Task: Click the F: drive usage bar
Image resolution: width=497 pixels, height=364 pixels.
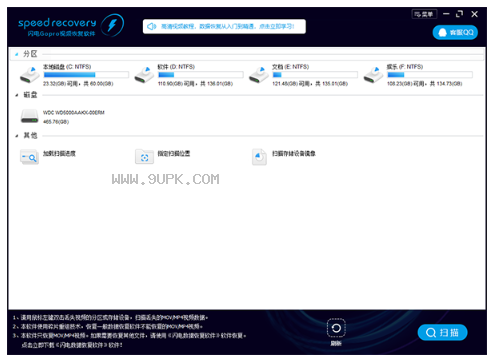Action: [x=430, y=75]
